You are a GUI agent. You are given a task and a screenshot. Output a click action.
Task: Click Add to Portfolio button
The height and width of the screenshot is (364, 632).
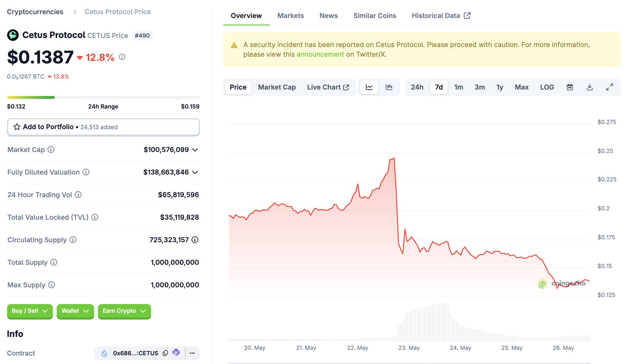pos(103,127)
